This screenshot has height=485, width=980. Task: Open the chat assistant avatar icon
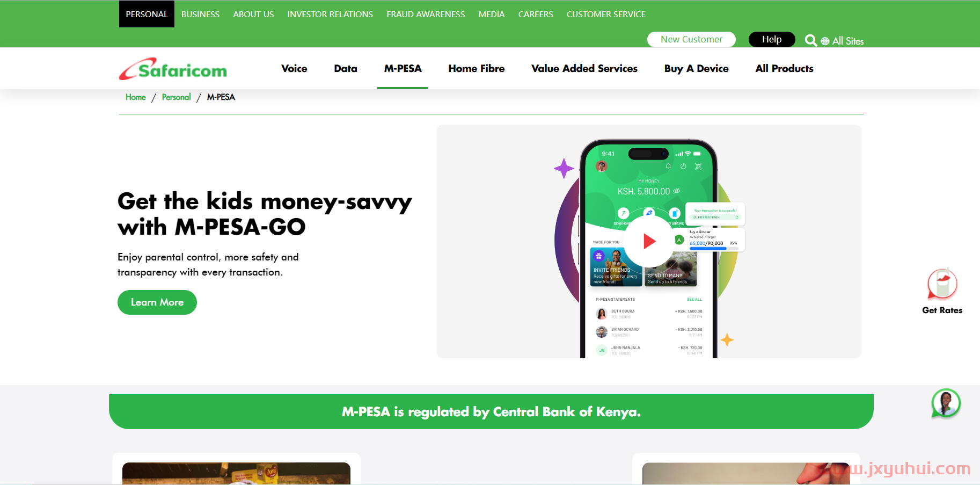tap(946, 403)
